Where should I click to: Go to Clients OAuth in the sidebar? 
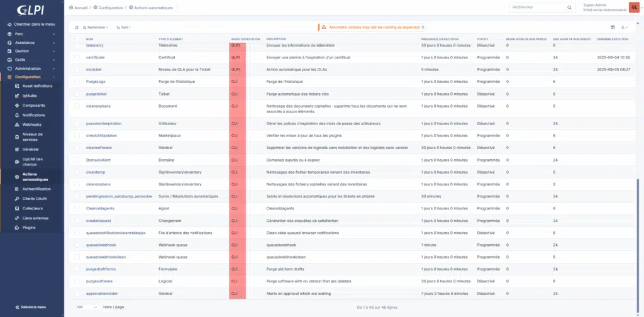[35, 198]
